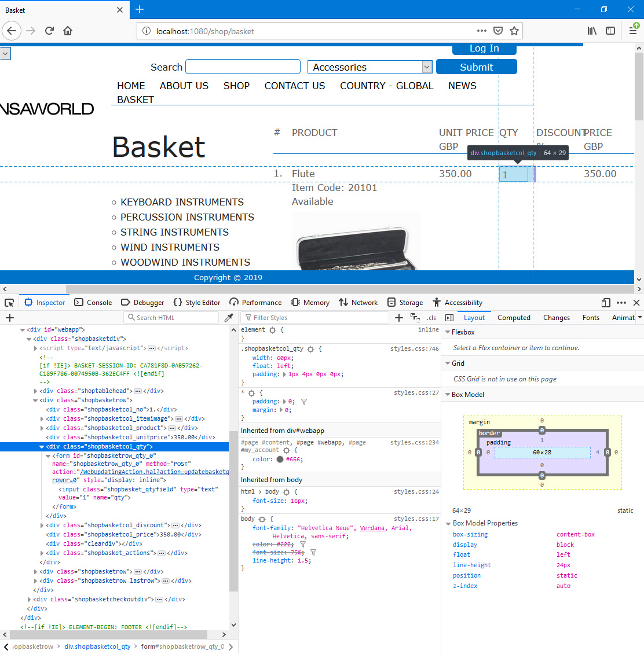The image size is (644, 654).
Task: Toggle the three-pane inspector layout icon
Action: click(449, 318)
